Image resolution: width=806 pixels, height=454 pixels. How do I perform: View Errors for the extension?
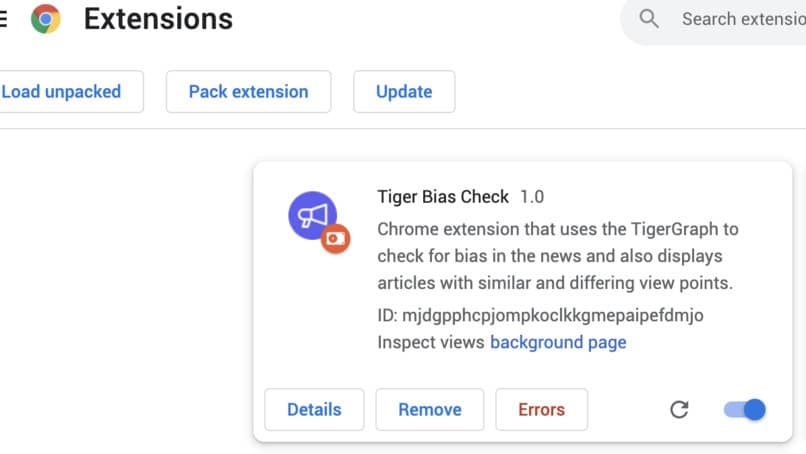(x=541, y=410)
